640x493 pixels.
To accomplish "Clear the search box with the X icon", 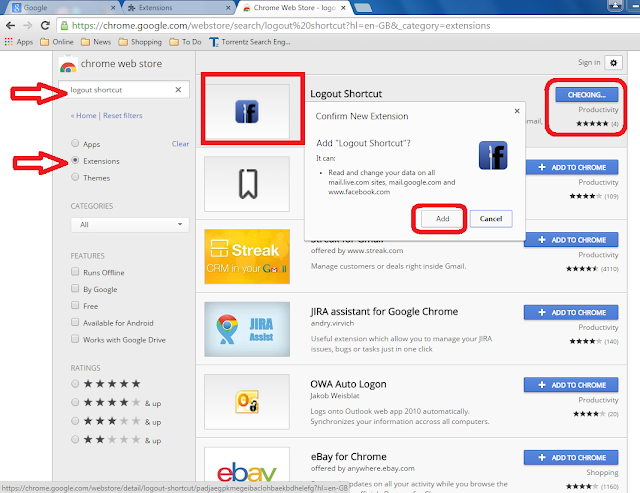I will [178, 90].
